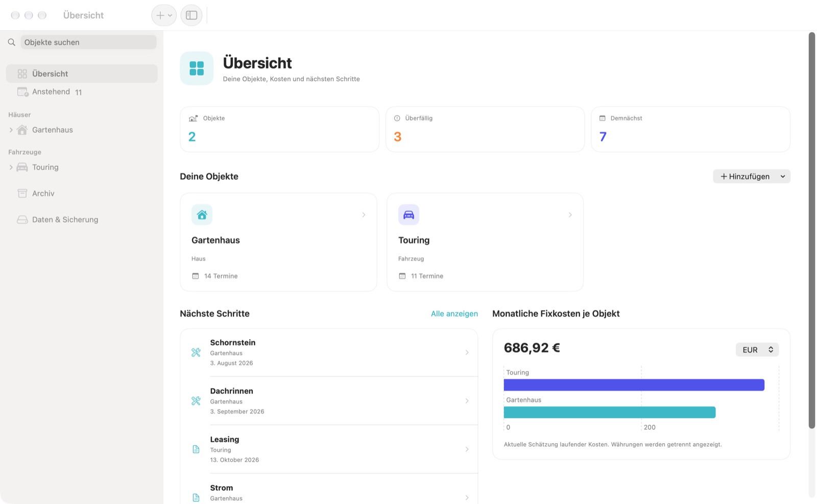
Task: Open the Leasing task row
Action: (x=329, y=449)
